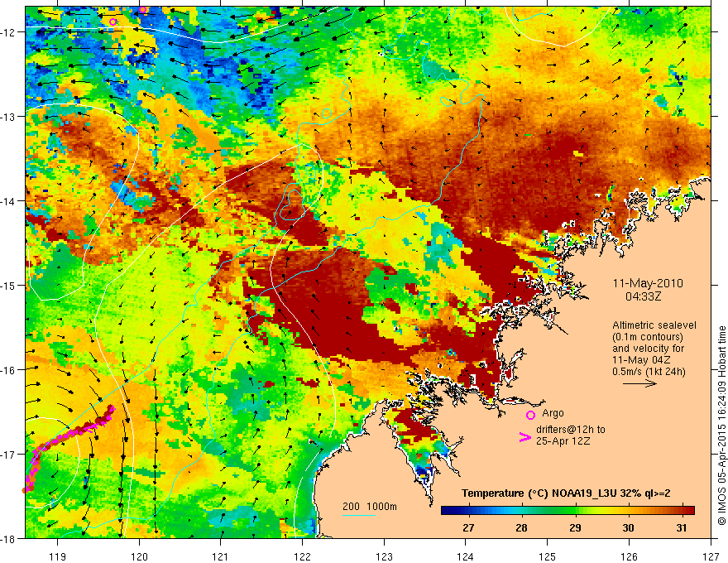Click the 'drifters@12h to' legend text
The image size is (728, 563).
click(x=571, y=430)
